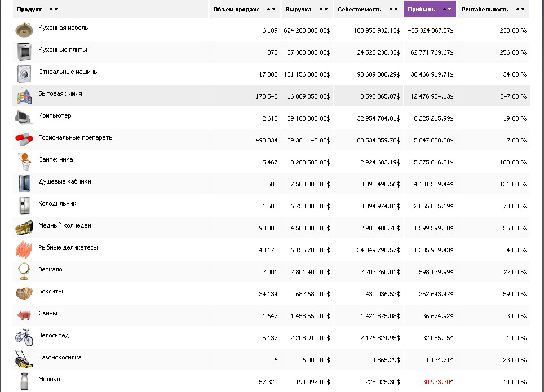Open the Рыбные деликатесы product link

tap(68, 248)
